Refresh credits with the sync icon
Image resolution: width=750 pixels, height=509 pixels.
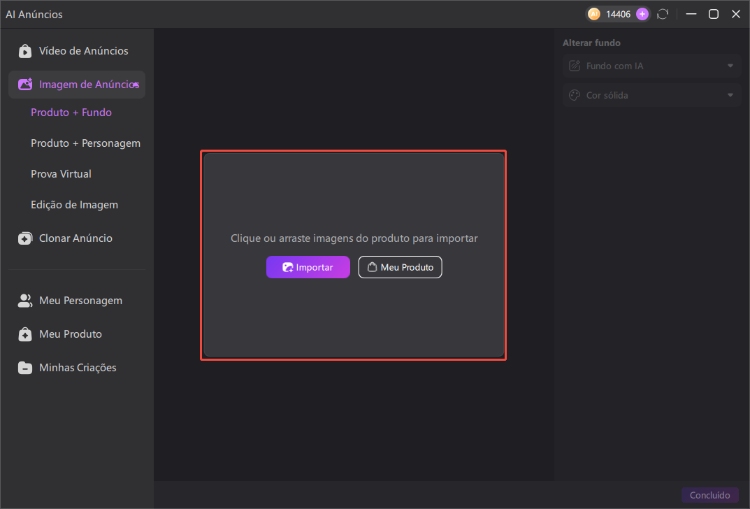click(662, 14)
